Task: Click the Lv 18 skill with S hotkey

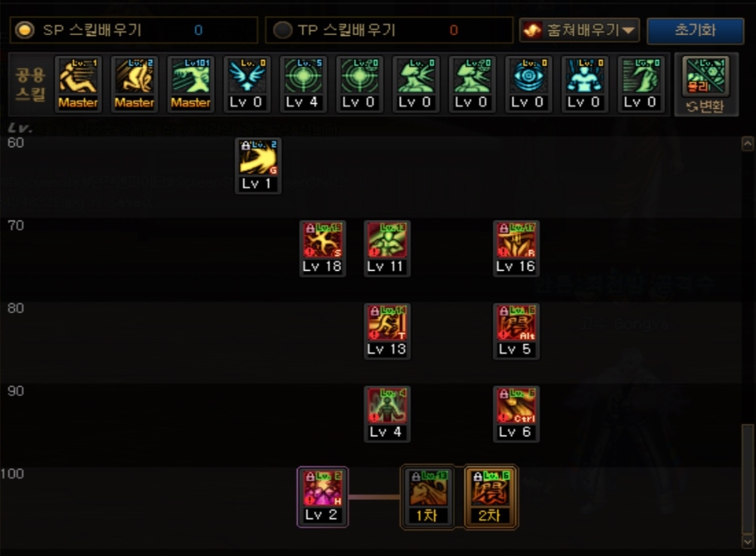Action: point(322,248)
